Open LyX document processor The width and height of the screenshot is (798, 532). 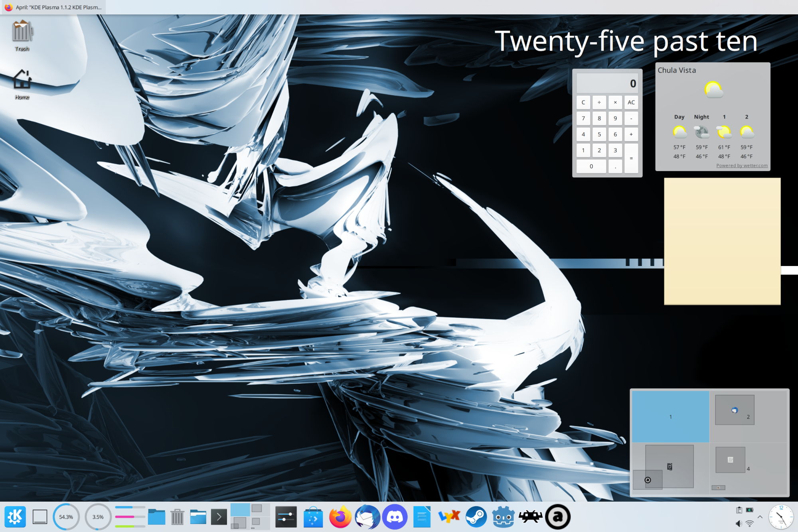click(x=448, y=516)
